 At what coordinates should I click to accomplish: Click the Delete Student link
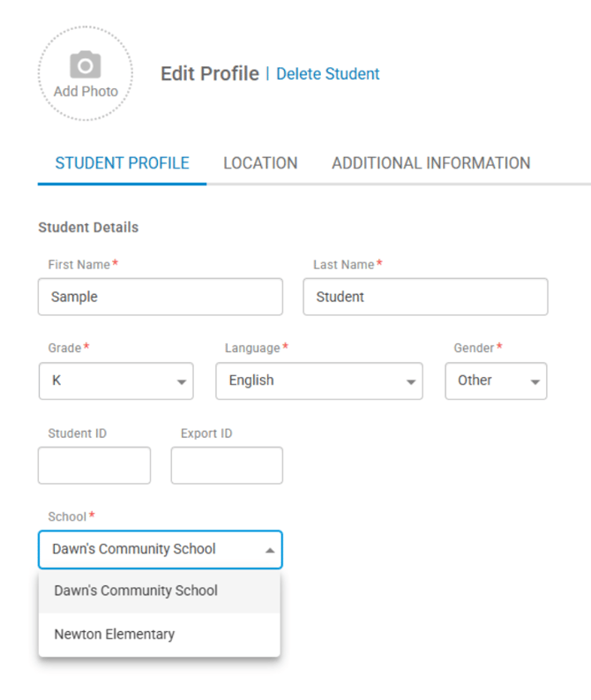(327, 74)
